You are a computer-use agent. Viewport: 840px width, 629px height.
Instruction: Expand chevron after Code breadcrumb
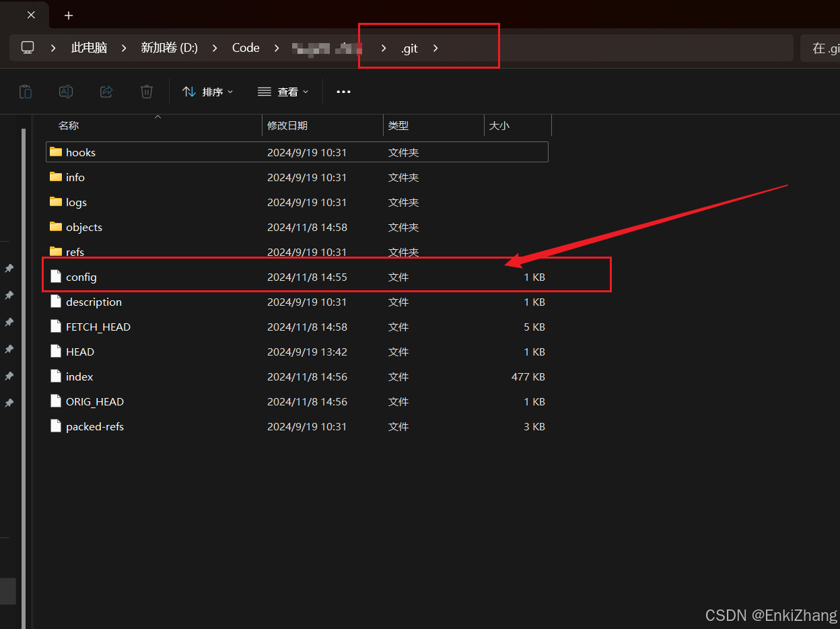276,48
